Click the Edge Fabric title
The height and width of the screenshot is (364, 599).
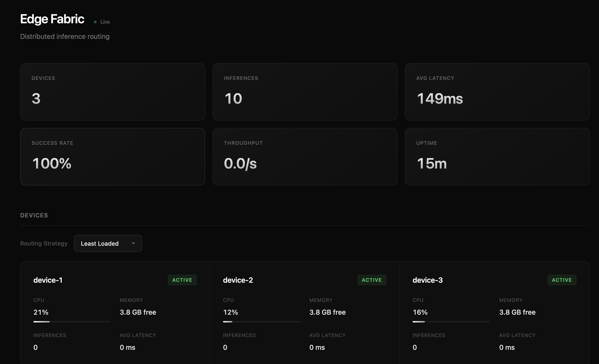pos(52,19)
